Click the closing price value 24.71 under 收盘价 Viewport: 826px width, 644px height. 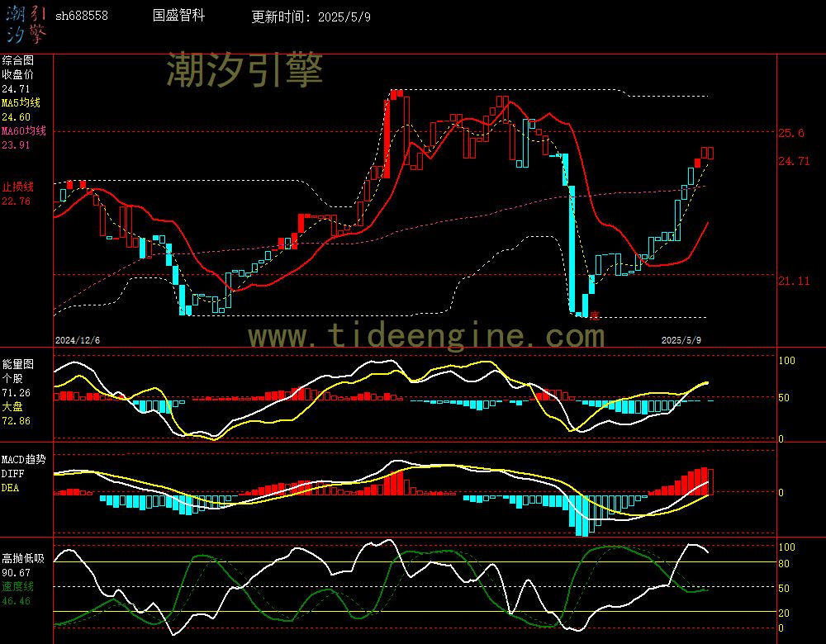click(16, 88)
